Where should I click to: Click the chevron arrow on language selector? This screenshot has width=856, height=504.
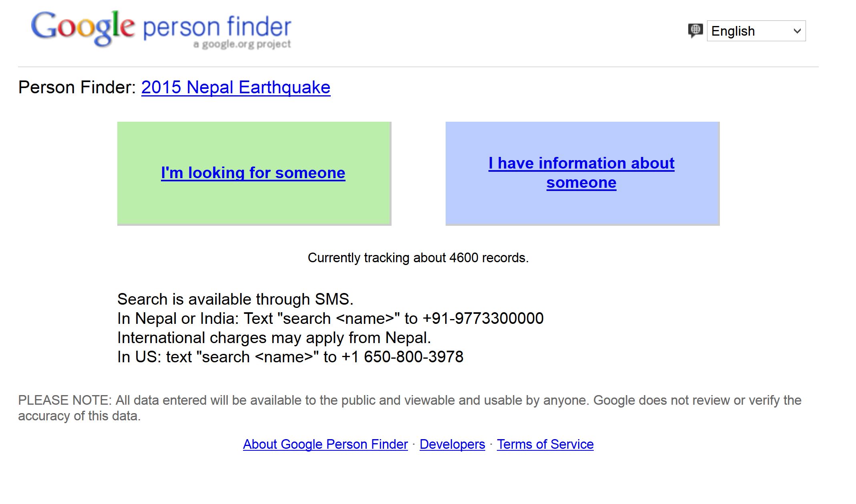click(797, 31)
